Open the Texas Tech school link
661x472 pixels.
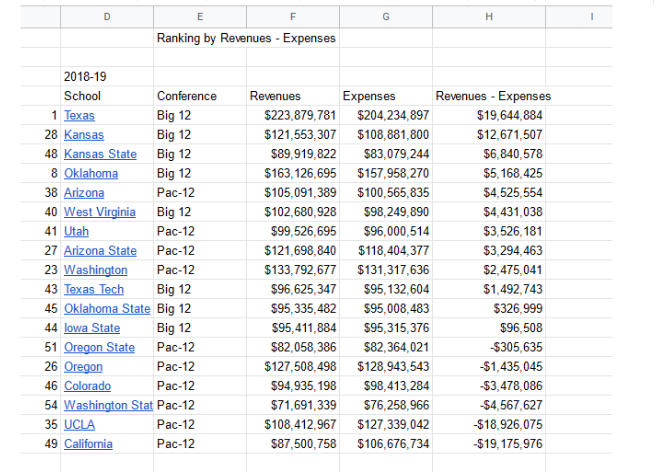[x=94, y=289]
